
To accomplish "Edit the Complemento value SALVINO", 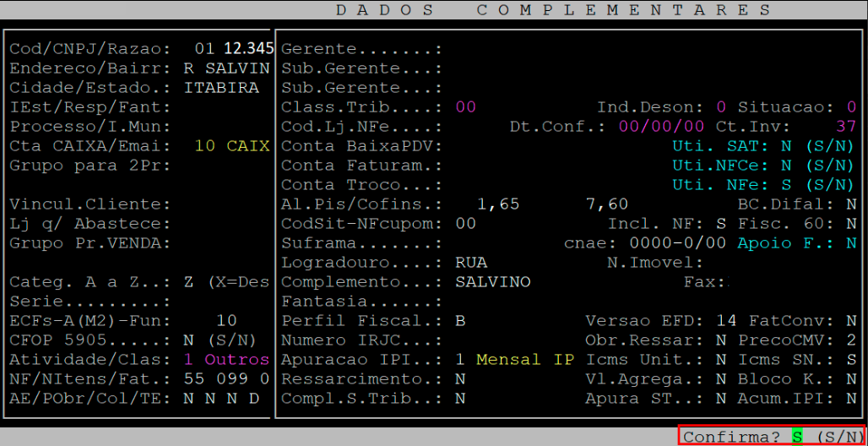I will pos(493,282).
